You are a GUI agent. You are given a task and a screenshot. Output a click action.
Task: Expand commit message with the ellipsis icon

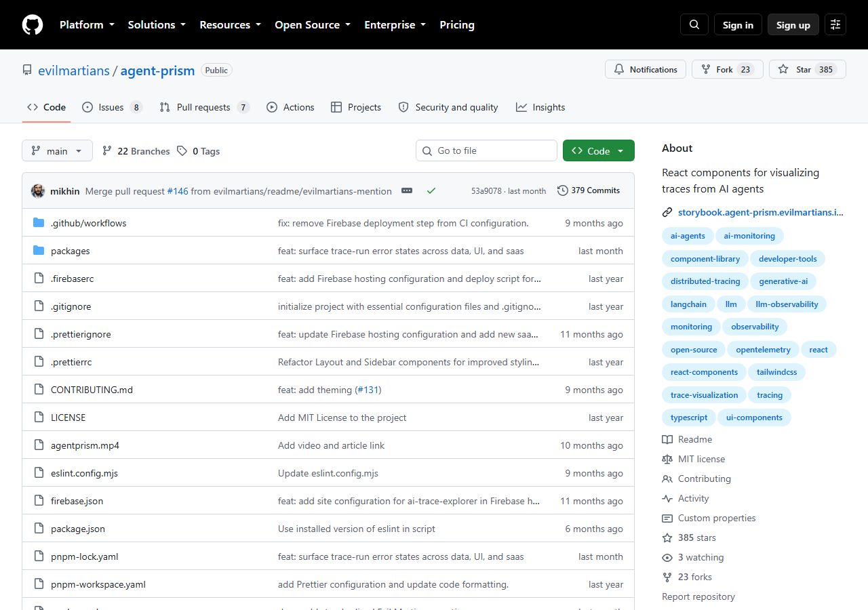pyautogui.click(x=407, y=190)
